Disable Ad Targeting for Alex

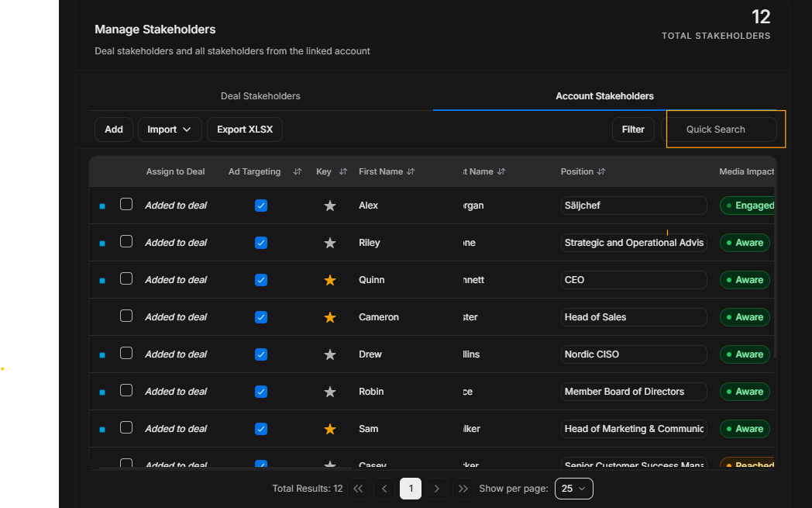point(261,206)
